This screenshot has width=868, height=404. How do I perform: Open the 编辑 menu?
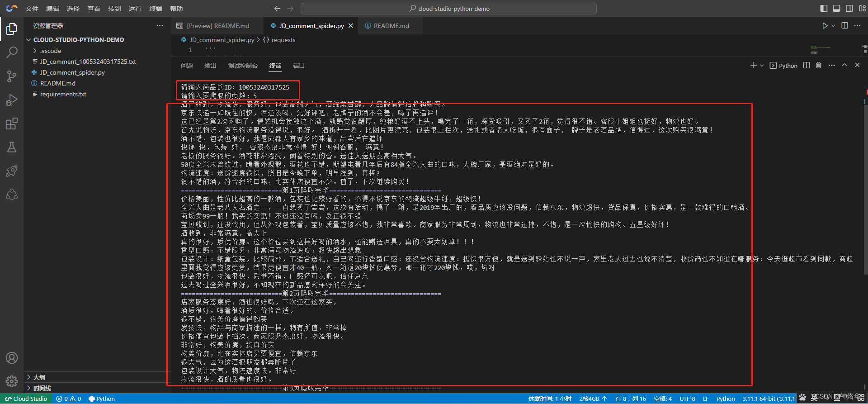click(52, 9)
